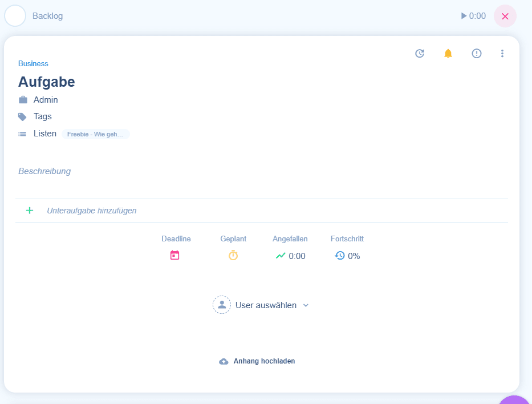Viewport: 532px width, 404px height.
Task: Mark the task complete via the round checkbox
Action: coord(15,15)
